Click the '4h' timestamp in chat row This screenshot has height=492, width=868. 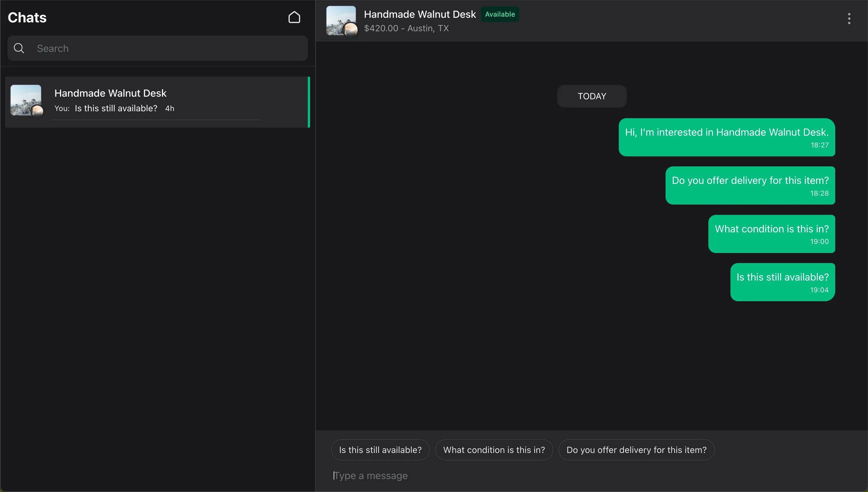click(169, 108)
